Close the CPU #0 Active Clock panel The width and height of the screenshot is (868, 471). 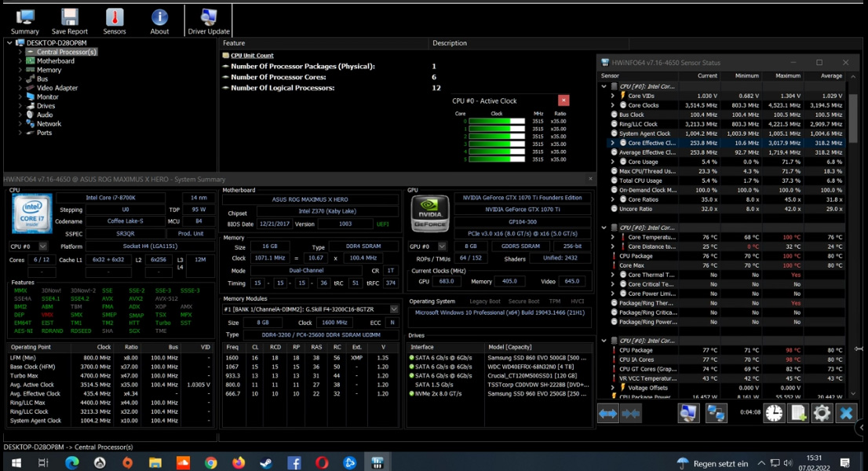[x=563, y=100]
